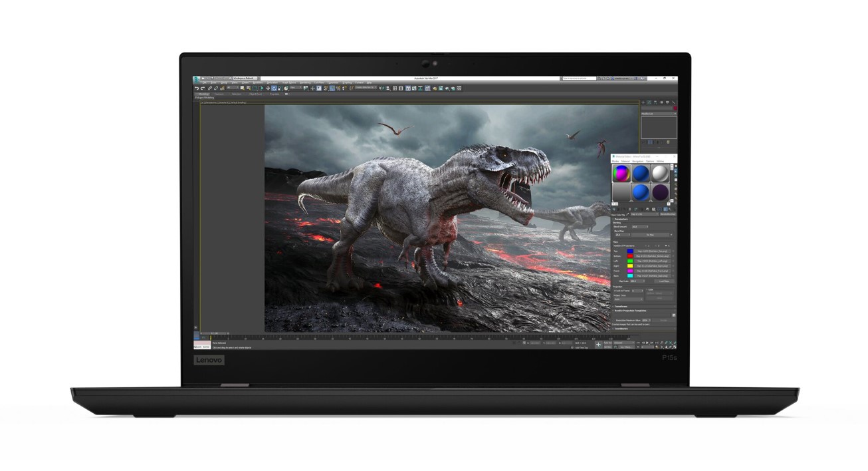868x471 pixels.
Task: Open the Modifier List dropdown
Action: tap(659, 114)
